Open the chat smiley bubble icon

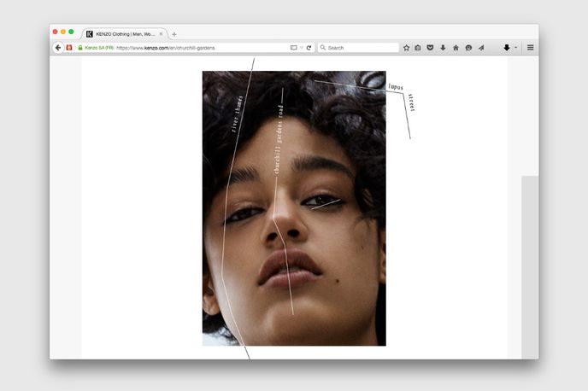(x=468, y=48)
